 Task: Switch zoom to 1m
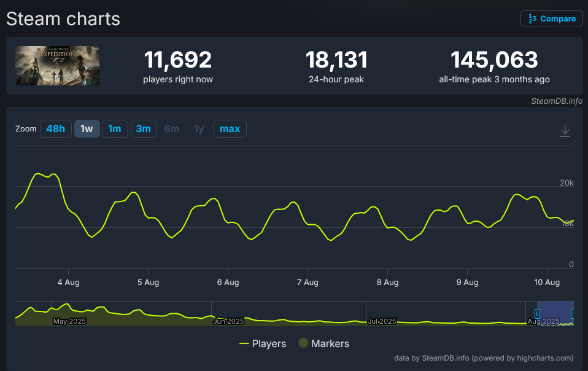115,128
